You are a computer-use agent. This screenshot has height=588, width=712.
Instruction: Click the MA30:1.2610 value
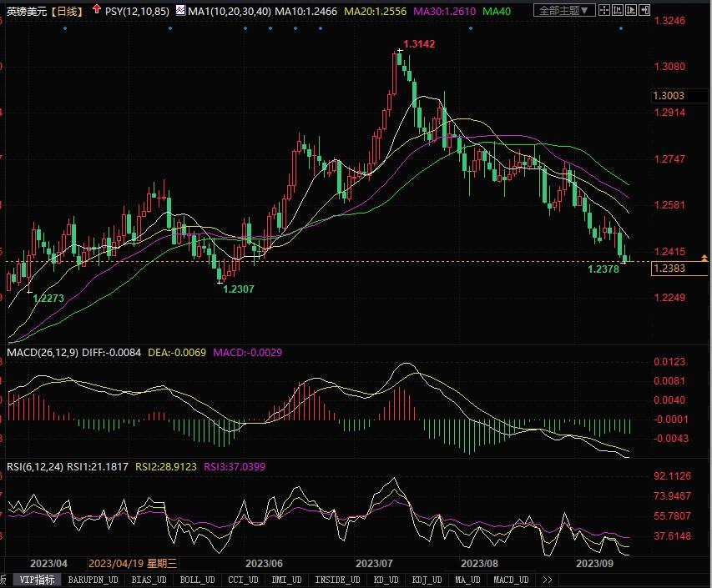pyautogui.click(x=445, y=12)
